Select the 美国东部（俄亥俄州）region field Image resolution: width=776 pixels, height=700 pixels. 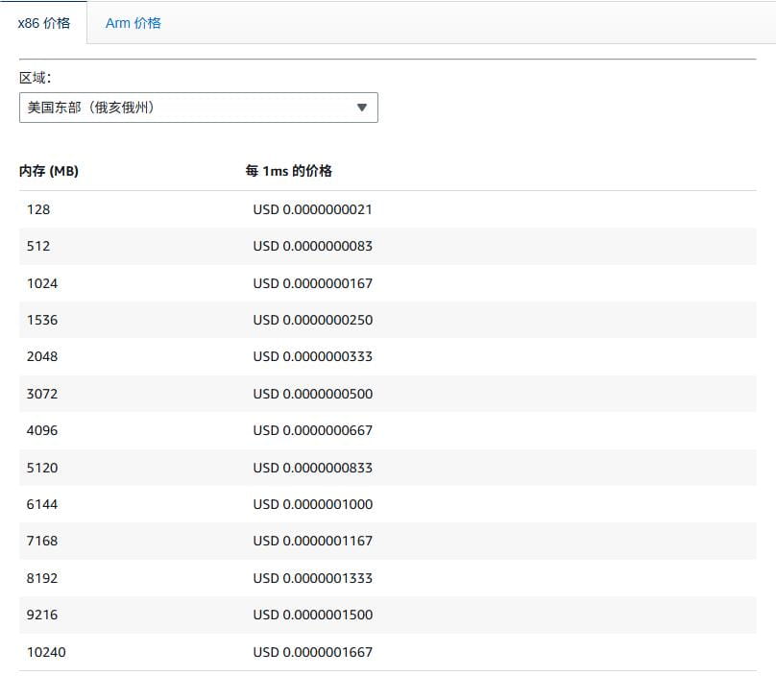pyautogui.click(x=144, y=108)
